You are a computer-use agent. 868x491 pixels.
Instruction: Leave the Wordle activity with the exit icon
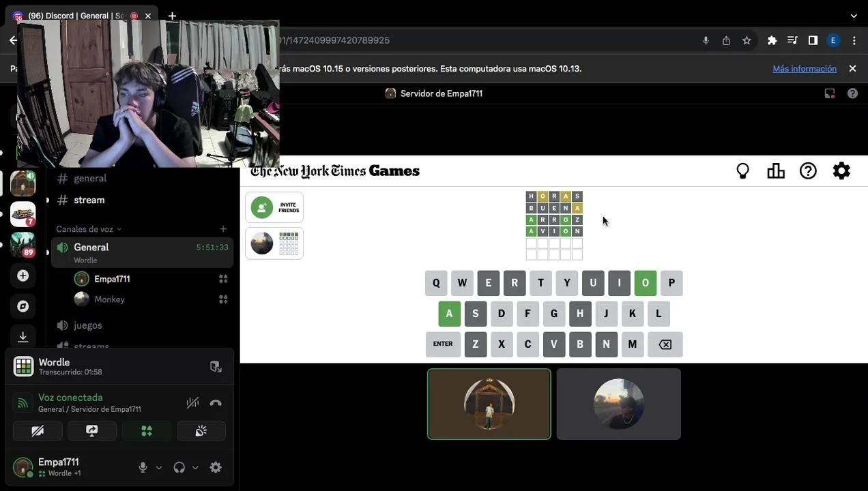(x=216, y=367)
